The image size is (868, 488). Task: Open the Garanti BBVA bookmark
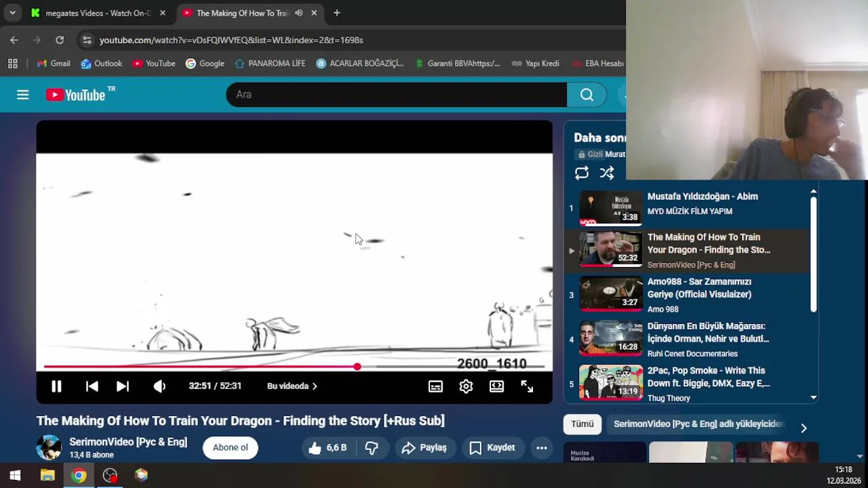coord(456,64)
